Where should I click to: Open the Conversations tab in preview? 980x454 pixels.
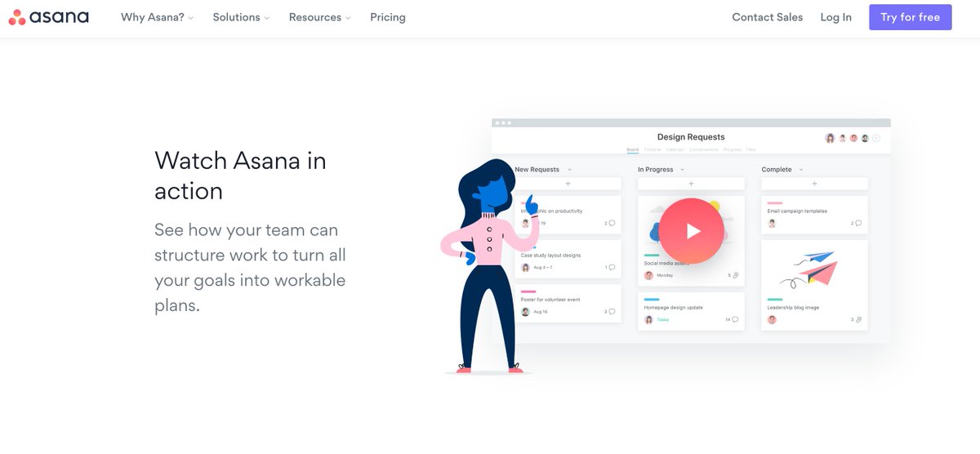click(704, 150)
